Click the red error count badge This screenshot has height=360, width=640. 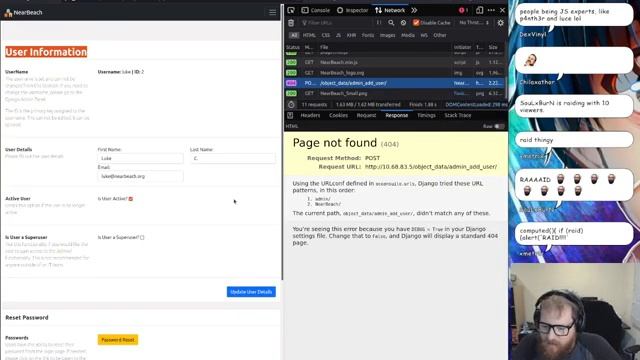[x=463, y=10]
